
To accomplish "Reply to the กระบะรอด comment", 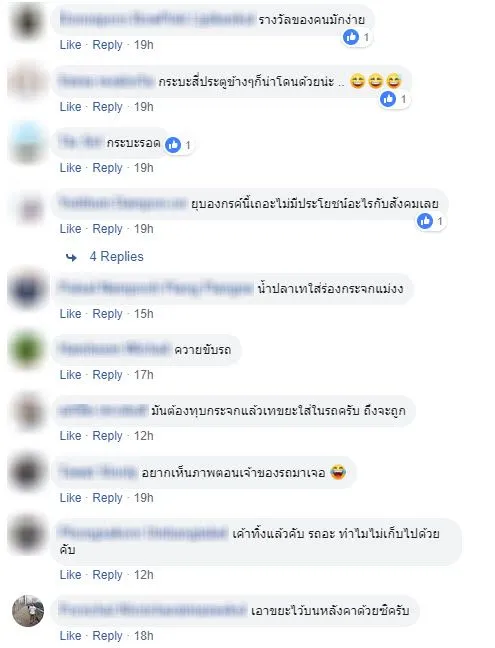I will [x=107, y=168].
